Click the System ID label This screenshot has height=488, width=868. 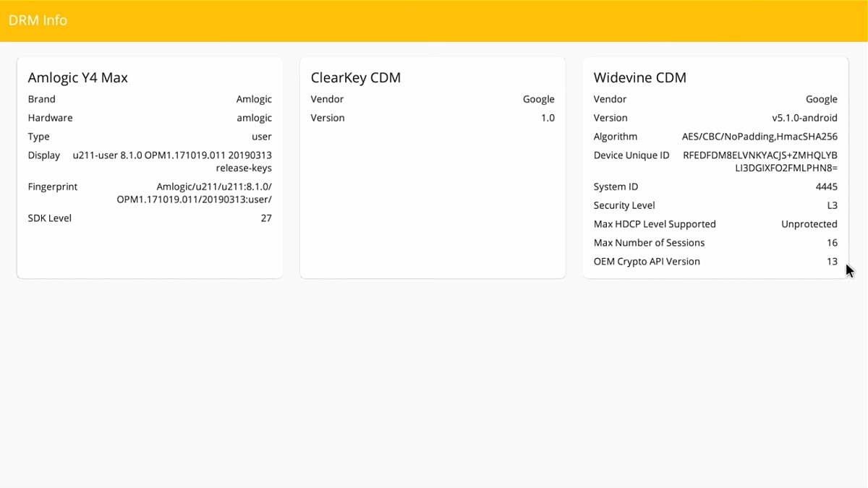(616, 187)
